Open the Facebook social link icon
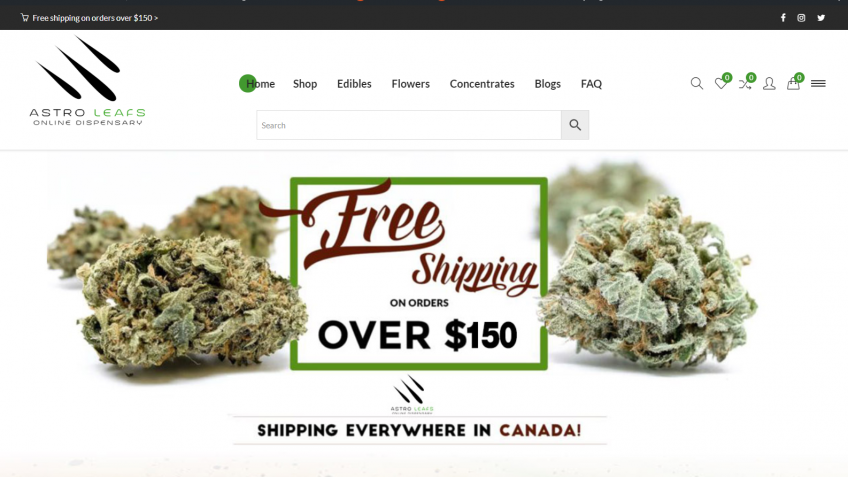The width and height of the screenshot is (848, 477). point(783,18)
